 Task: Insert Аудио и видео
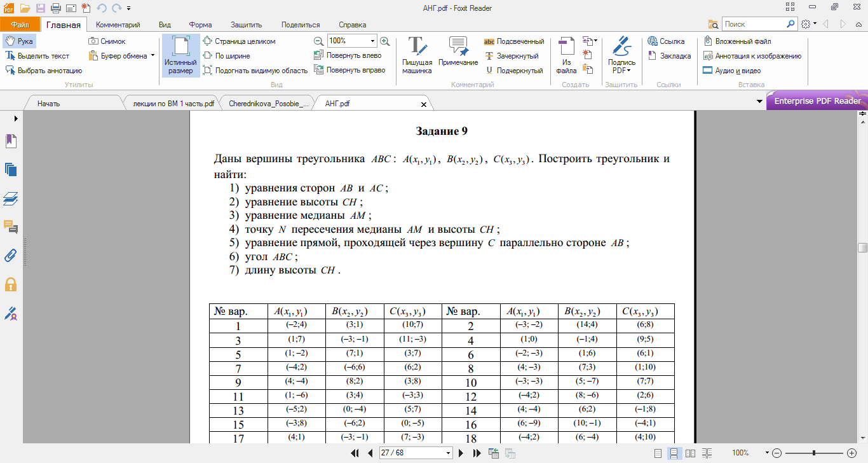click(x=731, y=71)
